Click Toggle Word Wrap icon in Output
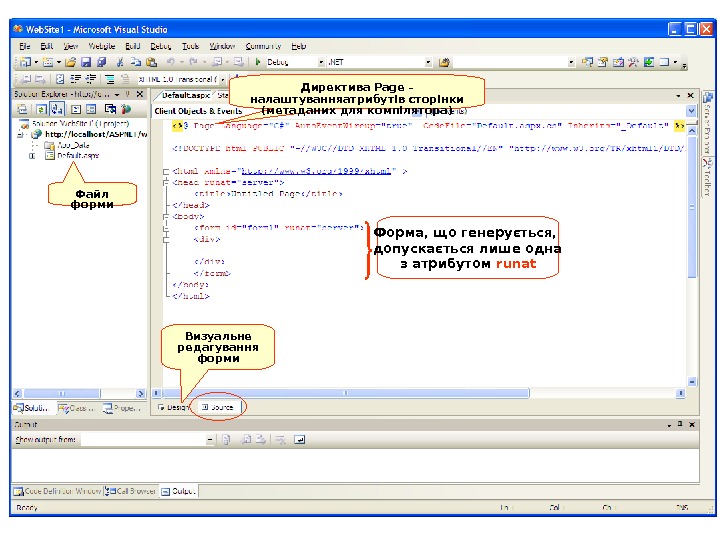This screenshot has height=540, width=720. (x=299, y=440)
